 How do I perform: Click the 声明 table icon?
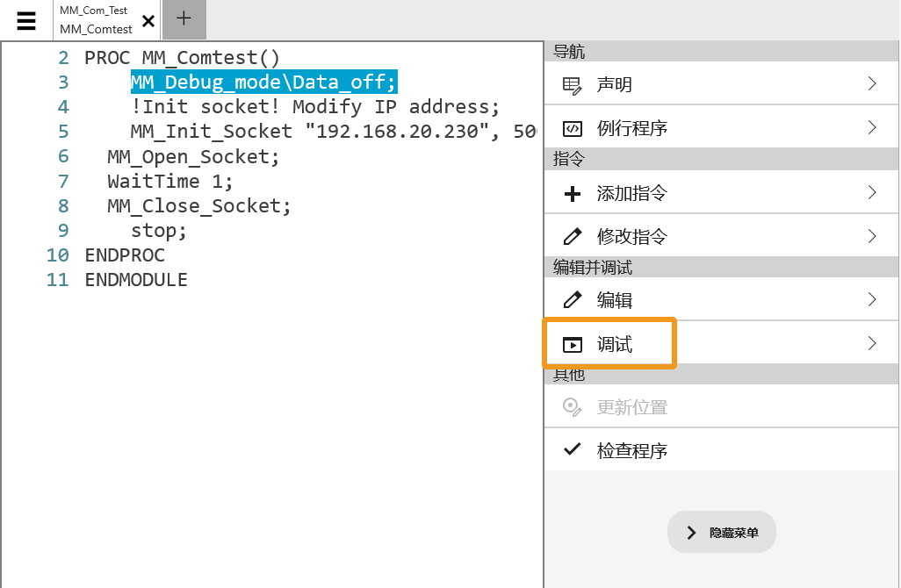coord(572,85)
